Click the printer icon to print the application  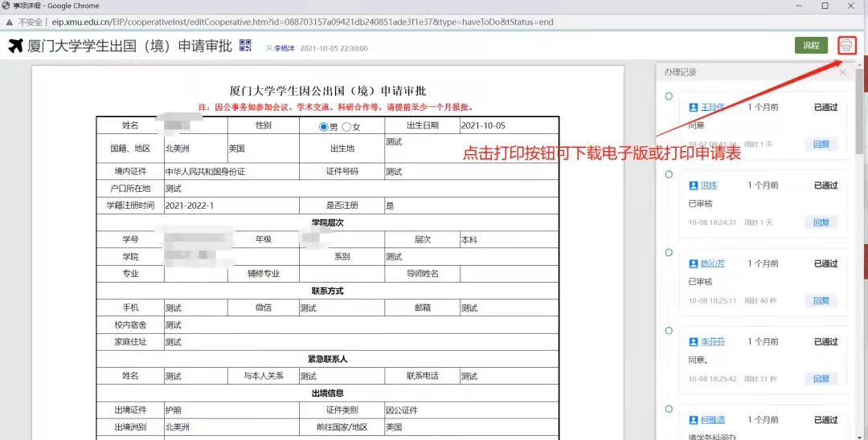pos(846,46)
